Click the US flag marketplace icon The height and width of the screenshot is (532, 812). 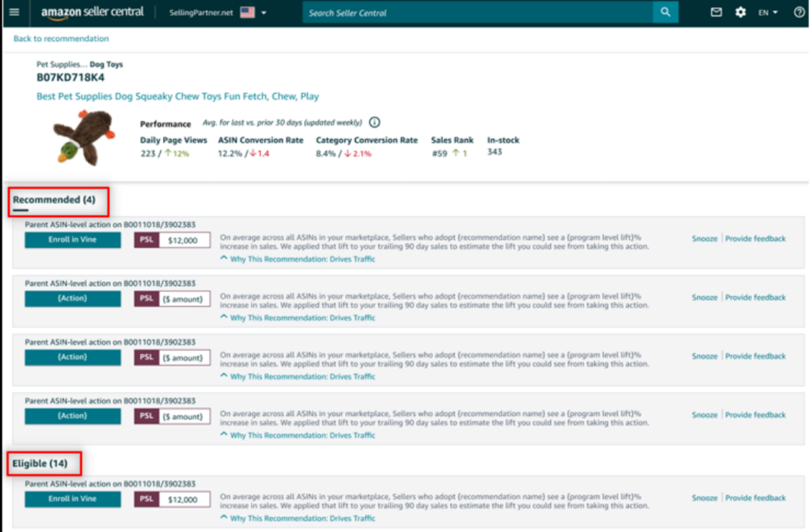pyautogui.click(x=247, y=13)
